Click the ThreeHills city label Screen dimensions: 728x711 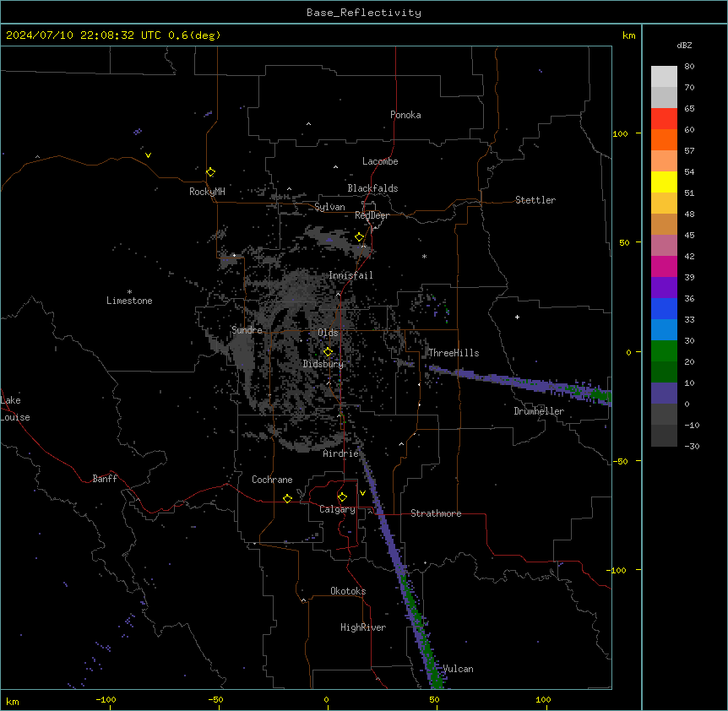coord(454,353)
